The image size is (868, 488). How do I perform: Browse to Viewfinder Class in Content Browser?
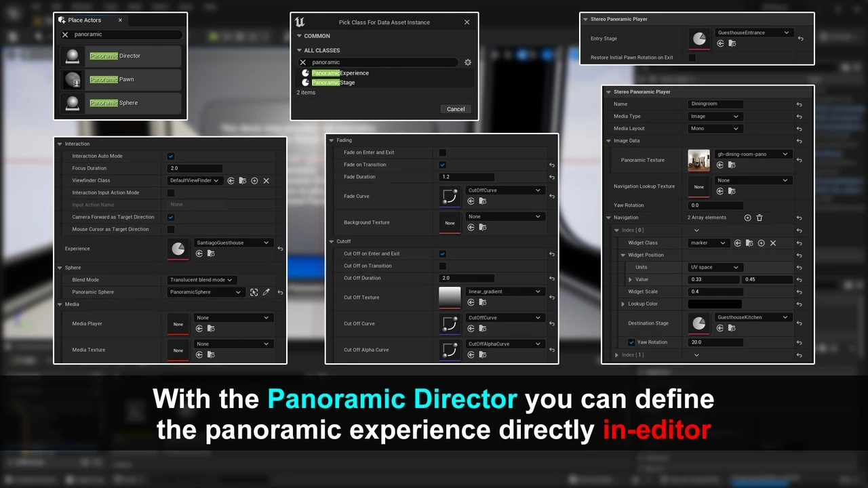(243, 181)
